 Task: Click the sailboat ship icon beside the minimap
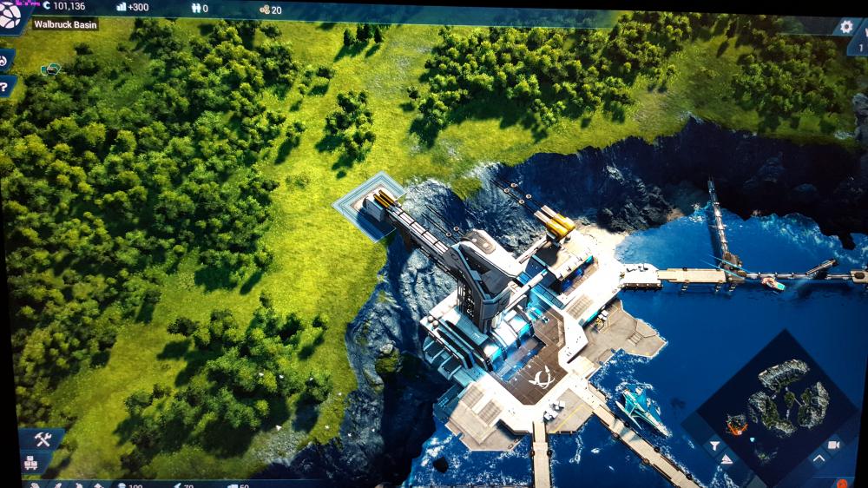click(x=727, y=459)
